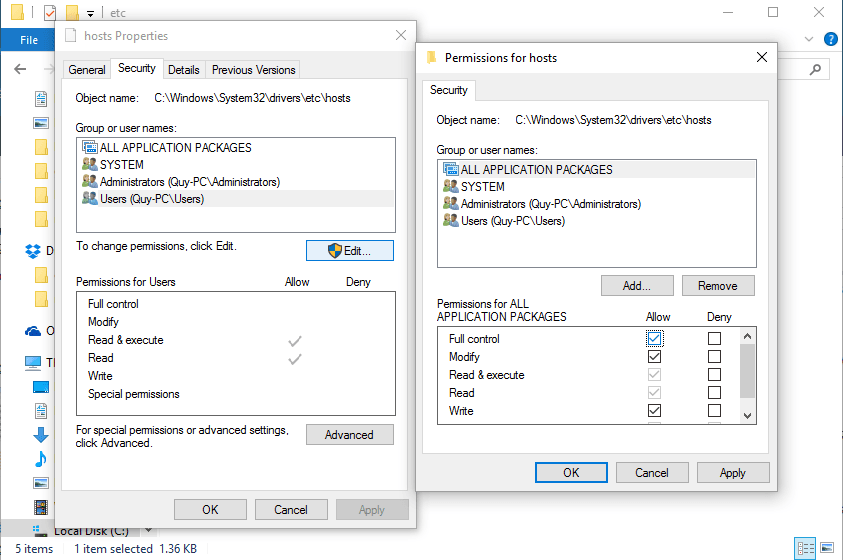
Task: Select the Music note icon in sidebar
Action: click(41, 459)
